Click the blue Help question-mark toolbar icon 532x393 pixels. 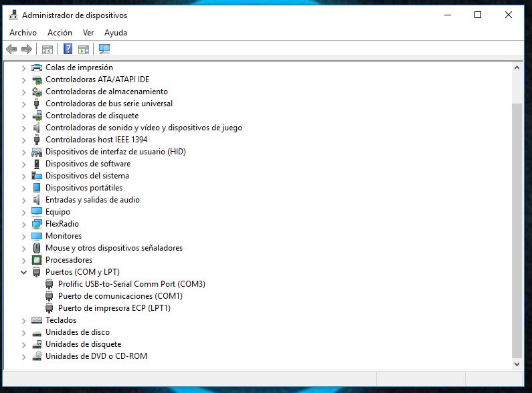[68, 49]
